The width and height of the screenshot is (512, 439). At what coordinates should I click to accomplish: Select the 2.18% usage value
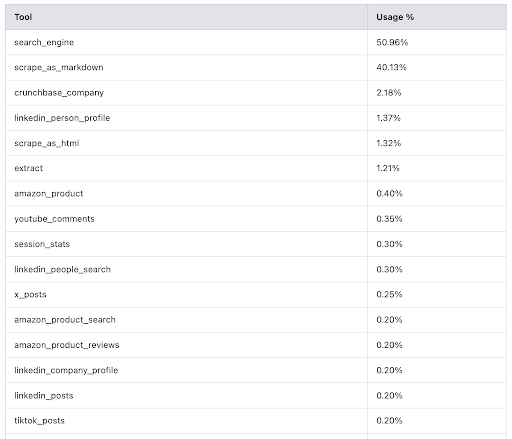[389, 93]
